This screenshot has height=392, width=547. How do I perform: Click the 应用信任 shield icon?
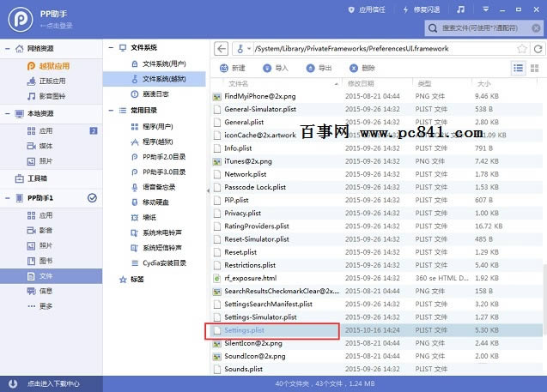(x=351, y=9)
